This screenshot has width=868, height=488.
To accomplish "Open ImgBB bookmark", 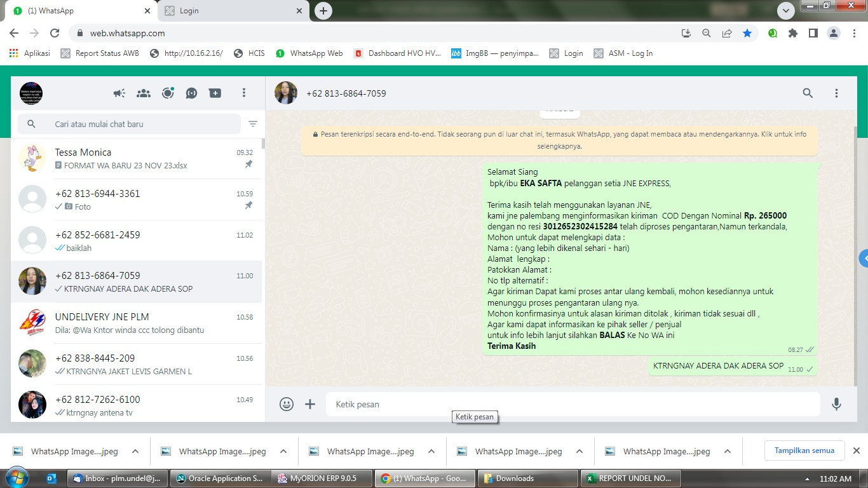I will click(495, 53).
